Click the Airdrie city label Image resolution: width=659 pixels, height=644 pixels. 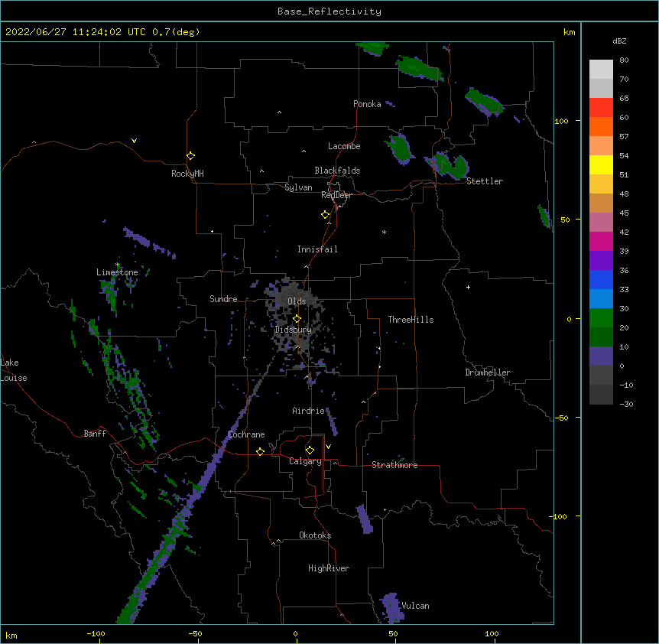(x=309, y=411)
